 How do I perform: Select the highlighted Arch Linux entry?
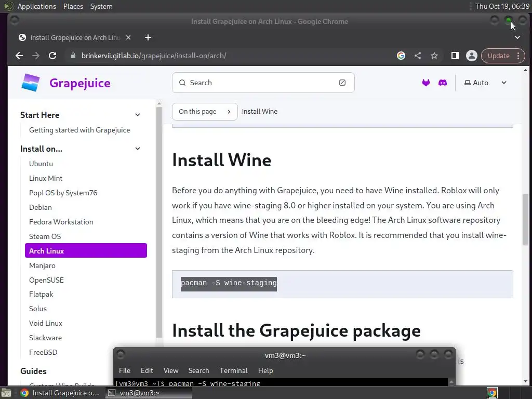[86, 251]
